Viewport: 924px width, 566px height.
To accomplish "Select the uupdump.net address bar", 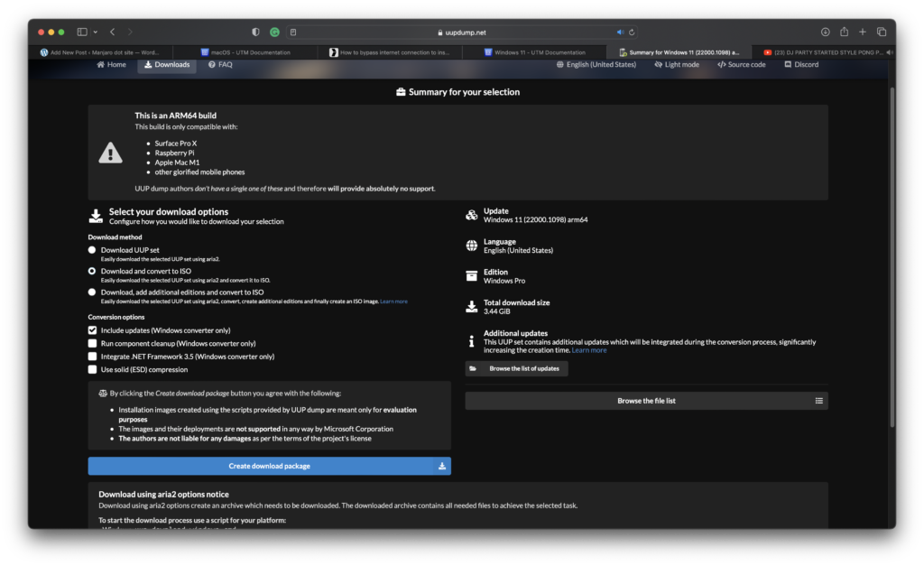I will coord(462,32).
